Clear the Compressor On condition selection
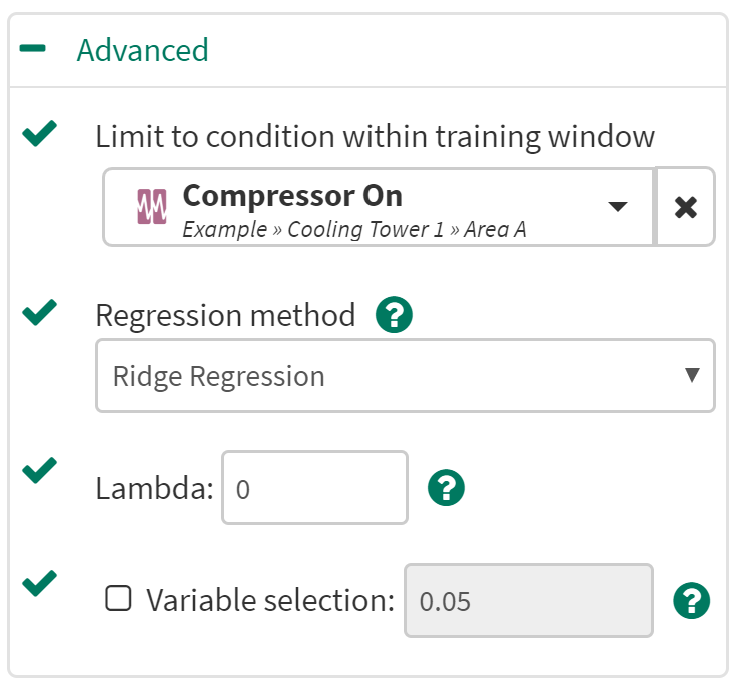This screenshot has width=735, height=682. click(686, 207)
